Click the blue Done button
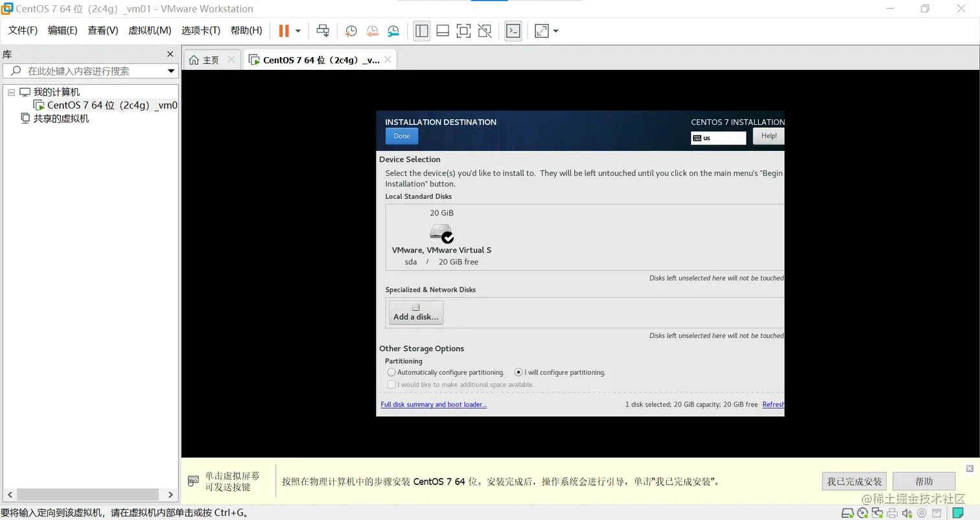Image resolution: width=980 pixels, height=520 pixels. click(402, 136)
